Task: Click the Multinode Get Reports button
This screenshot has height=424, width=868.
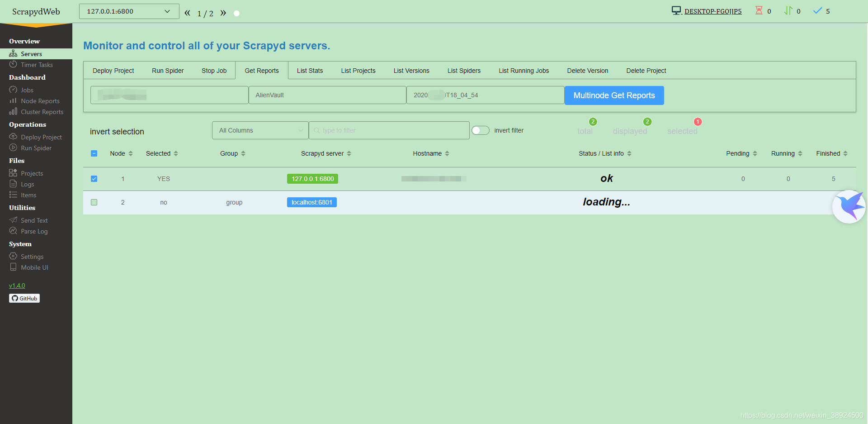Action: click(613, 95)
